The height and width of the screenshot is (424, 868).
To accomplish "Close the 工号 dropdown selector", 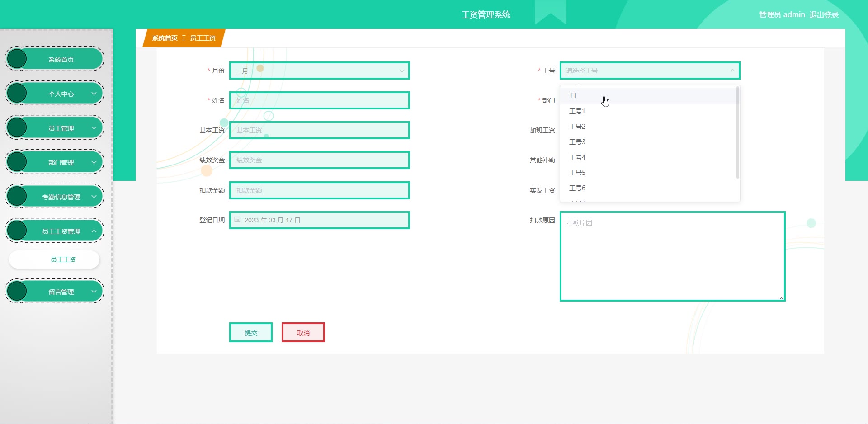I will pos(650,71).
